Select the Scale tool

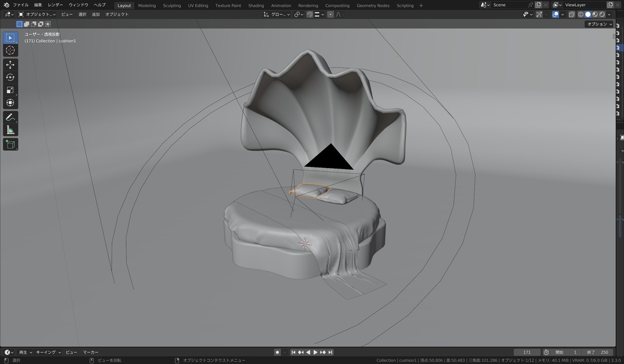[x=10, y=90]
